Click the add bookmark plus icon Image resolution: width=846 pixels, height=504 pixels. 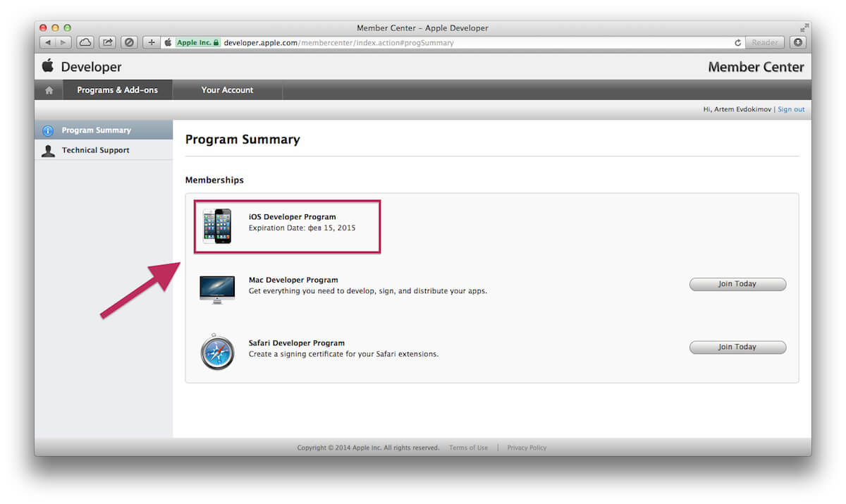(152, 42)
